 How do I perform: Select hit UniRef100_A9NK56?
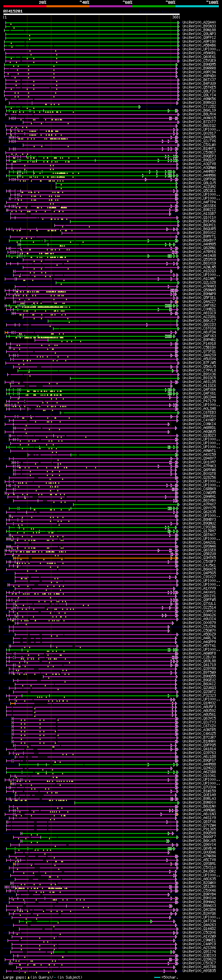[199, 99]
